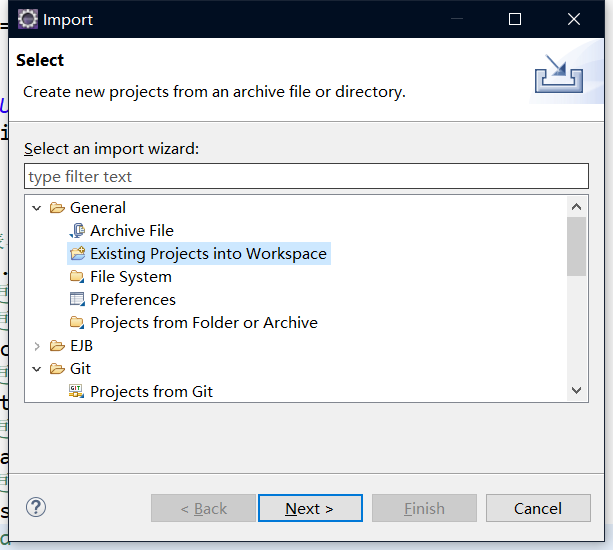Select Projects from Folder or Archive entry
The image size is (613, 550).
pyautogui.click(x=203, y=323)
